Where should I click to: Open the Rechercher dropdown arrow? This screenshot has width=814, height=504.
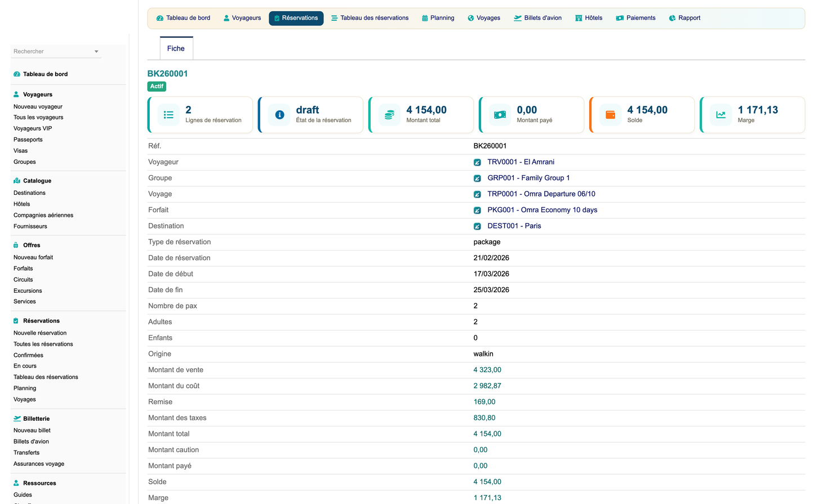coord(96,52)
